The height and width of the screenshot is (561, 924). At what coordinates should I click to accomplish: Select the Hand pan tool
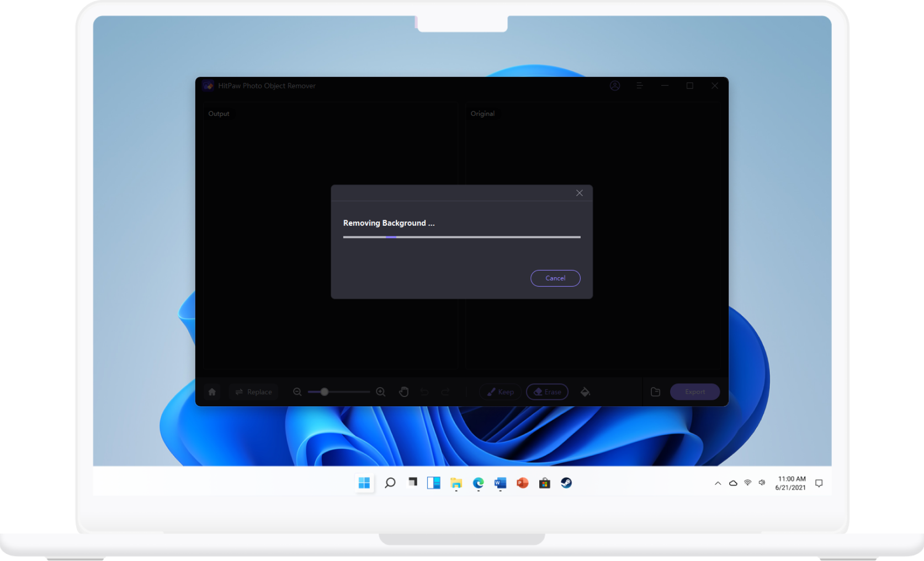(403, 391)
